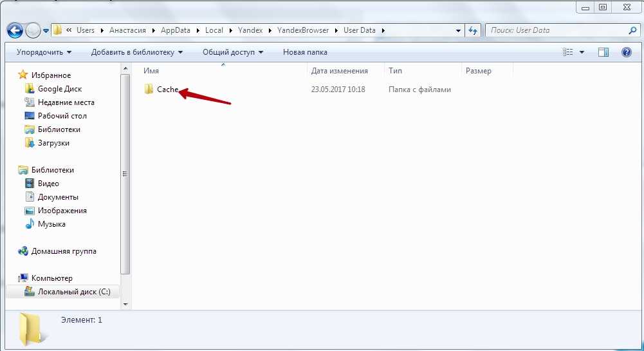
Task: Open Добавить в библиотеку dropdown
Action: (136, 52)
